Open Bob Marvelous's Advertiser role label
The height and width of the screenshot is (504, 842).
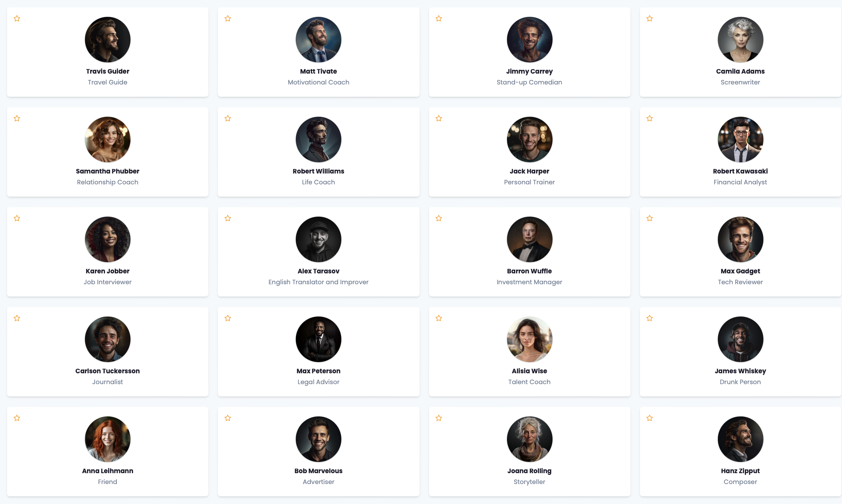[x=318, y=482]
